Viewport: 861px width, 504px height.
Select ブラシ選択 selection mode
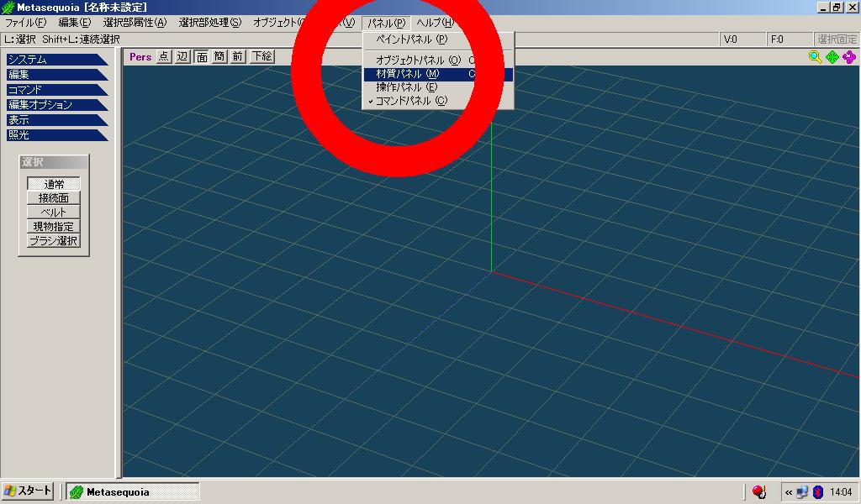54,241
